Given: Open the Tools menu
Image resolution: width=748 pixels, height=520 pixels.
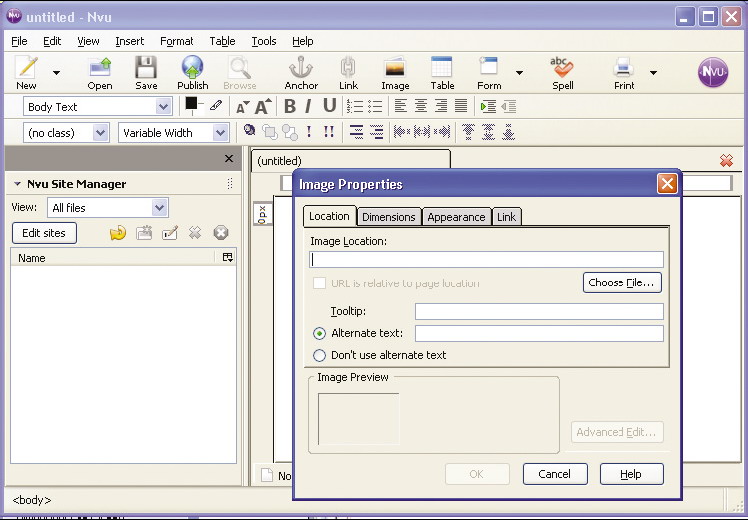Looking at the screenshot, I should click(264, 41).
